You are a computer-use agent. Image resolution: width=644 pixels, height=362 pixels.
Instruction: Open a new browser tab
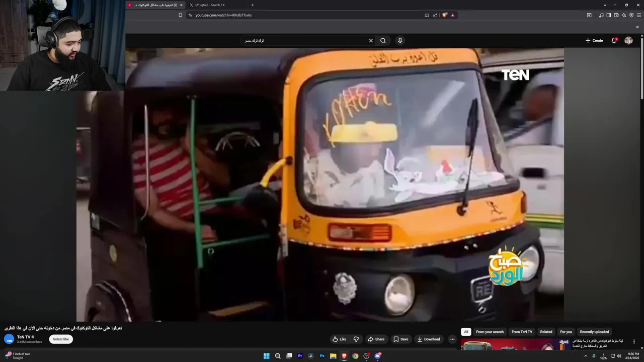click(252, 5)
